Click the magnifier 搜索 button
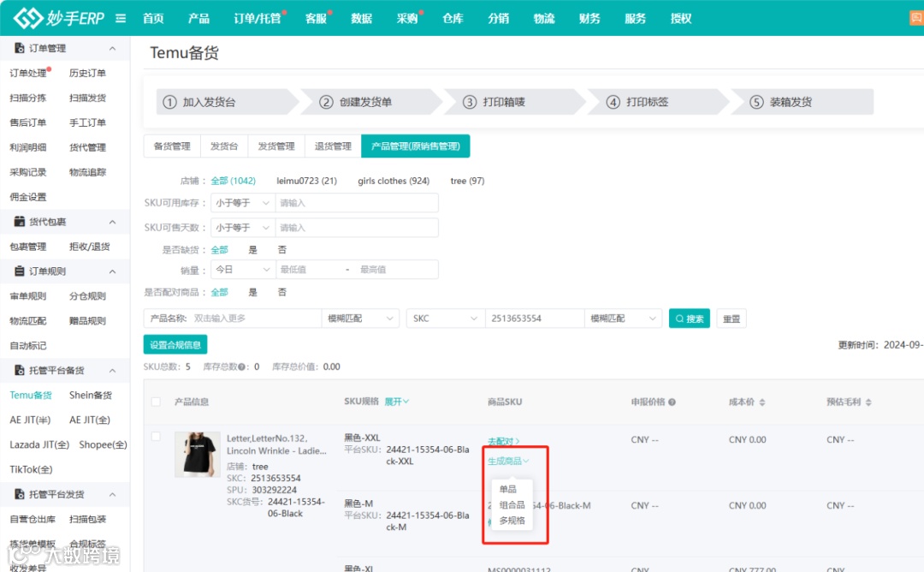The height and width of the screenshot is (572, 924). pos(689,319)
